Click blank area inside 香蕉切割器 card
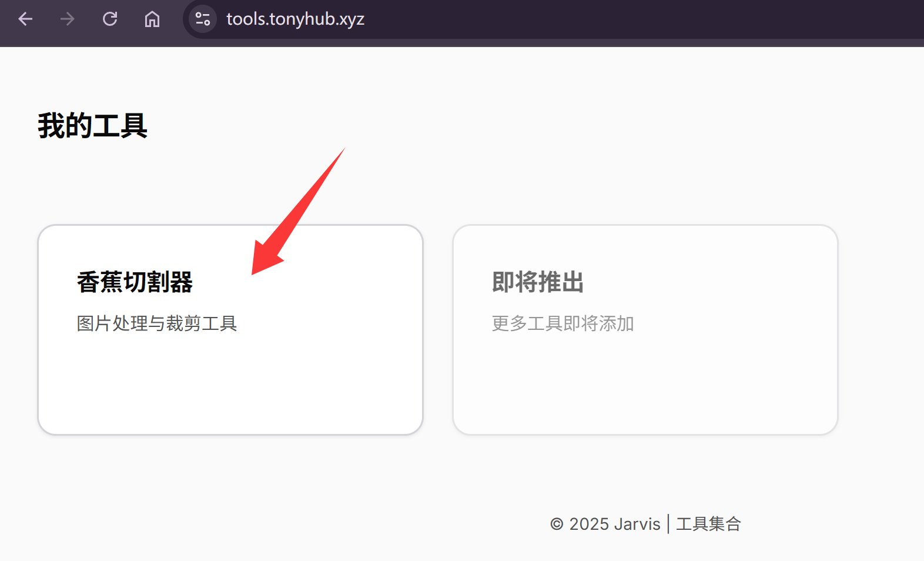This screenshot has height=561, width=924. pyautogui.click(x=230, y=388)
